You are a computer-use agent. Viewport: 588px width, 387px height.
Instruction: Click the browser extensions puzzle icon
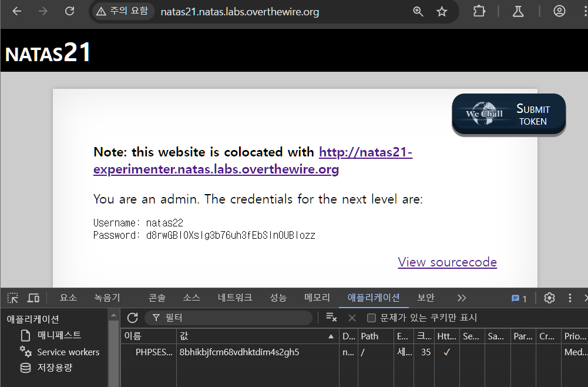(x=479, y=11)
